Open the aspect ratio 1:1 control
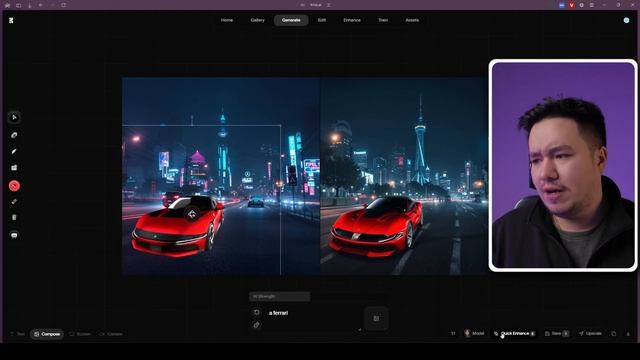The height and width of the screenshot is (360, 640). coord(453,333)
